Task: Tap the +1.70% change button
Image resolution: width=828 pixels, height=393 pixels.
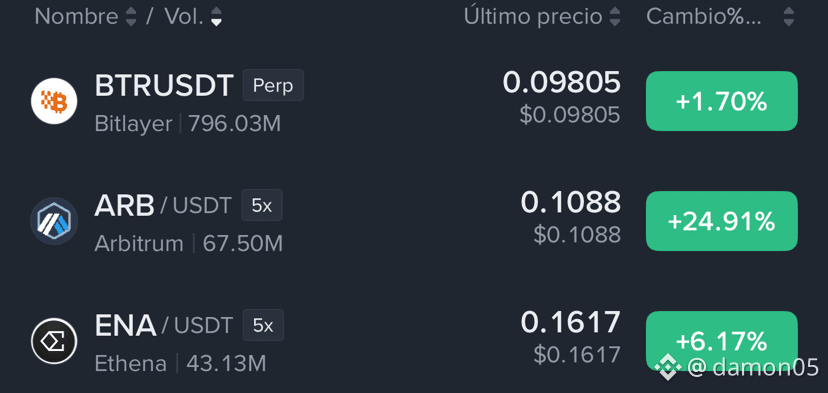Action: click(722, 101)
